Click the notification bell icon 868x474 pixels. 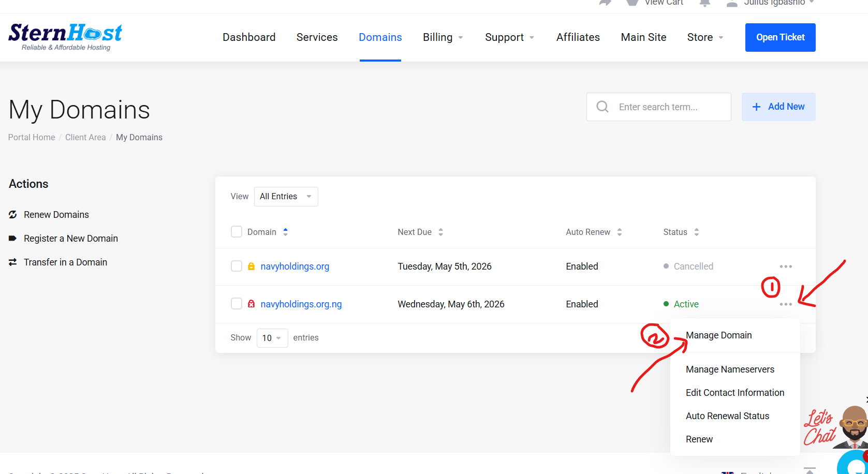704,3
